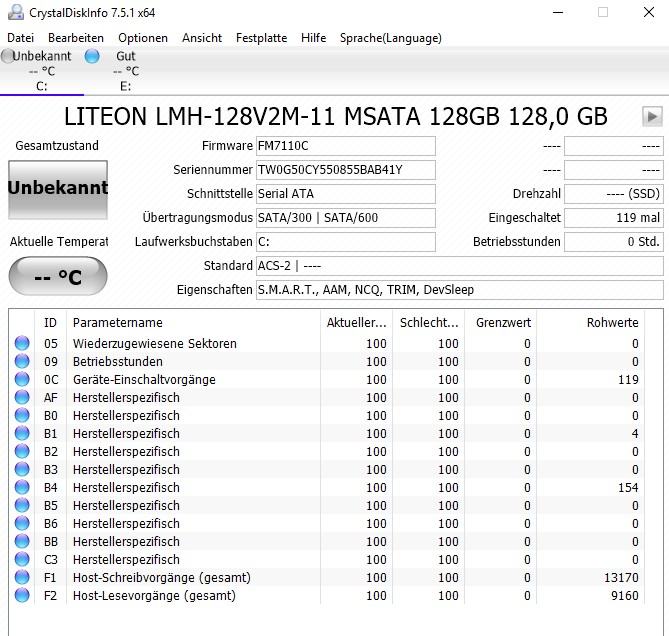Screen dimensions: 669x636
Task: Click status icon of row 05 Wiederzugewiesene Sektoren
Action: 22,343
